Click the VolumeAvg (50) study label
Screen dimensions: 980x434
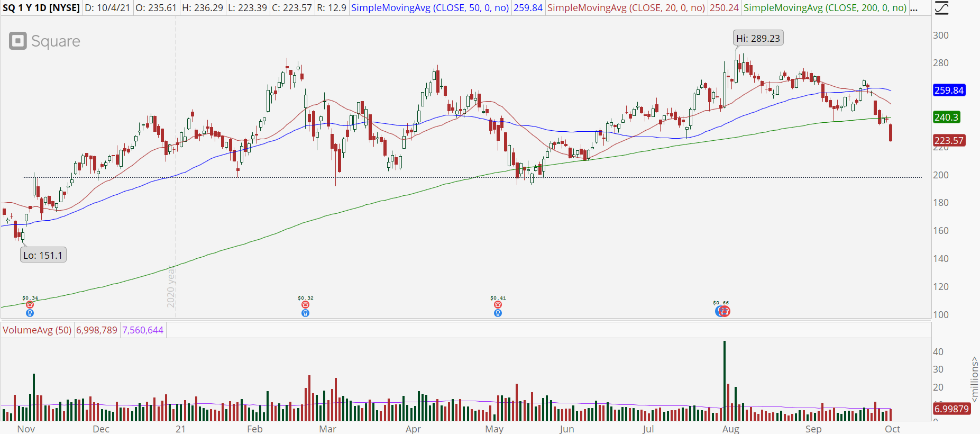tap(37, 330)
